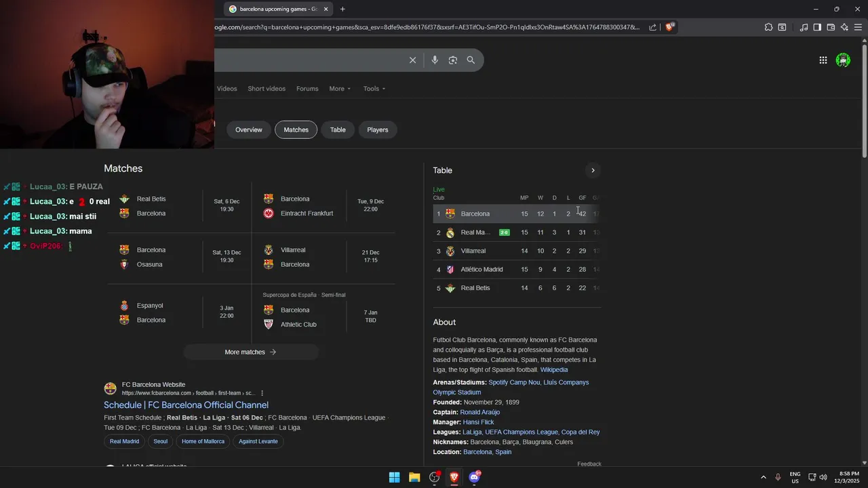Click the magnifier search submit icon
The width and height of the screenshot is (868, 488).
click(471, 60)
